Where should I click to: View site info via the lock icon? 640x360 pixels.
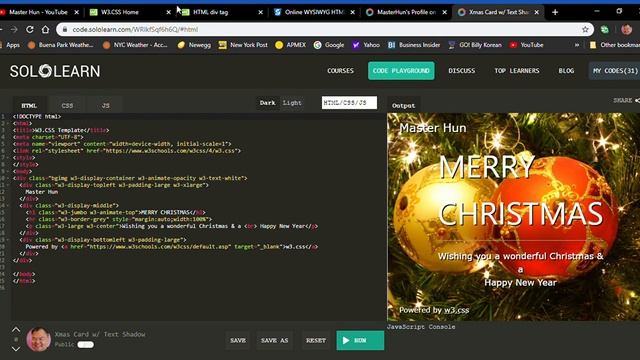65,29
